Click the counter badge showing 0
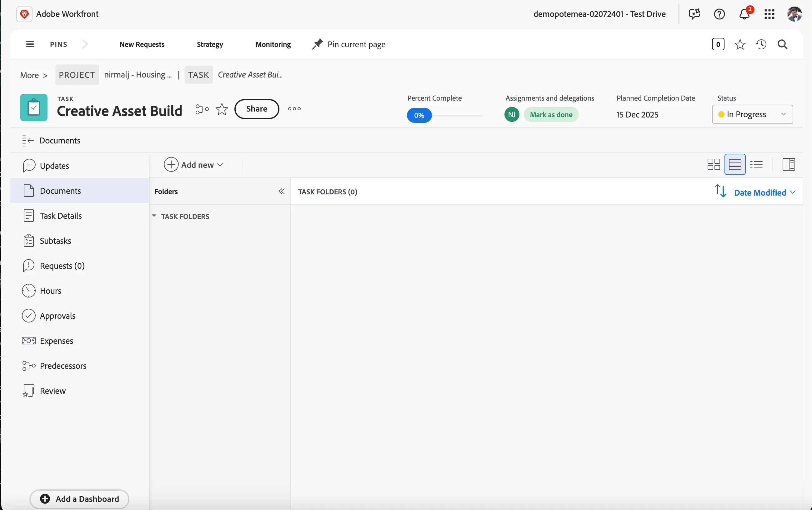The image size is (812, 510). click(x=718, y=44)
